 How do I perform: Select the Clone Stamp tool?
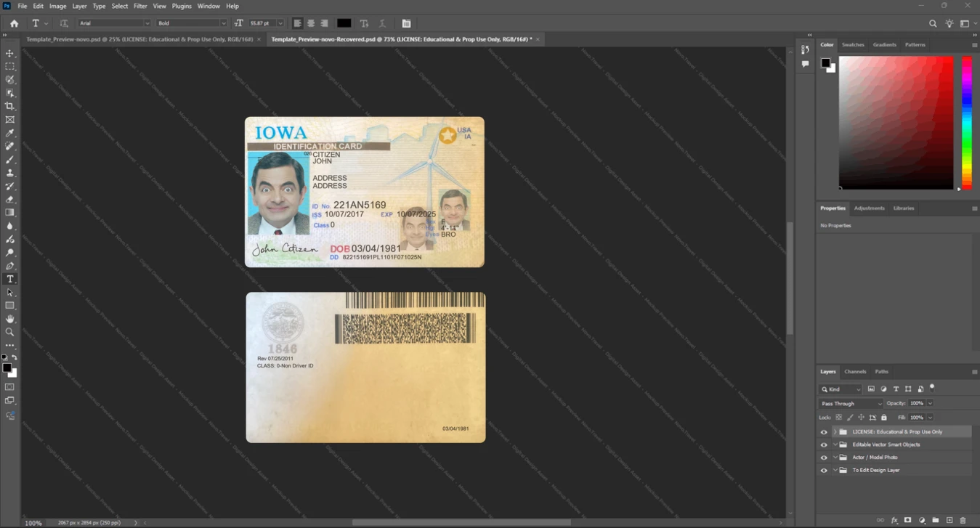[x=10, y=173]
